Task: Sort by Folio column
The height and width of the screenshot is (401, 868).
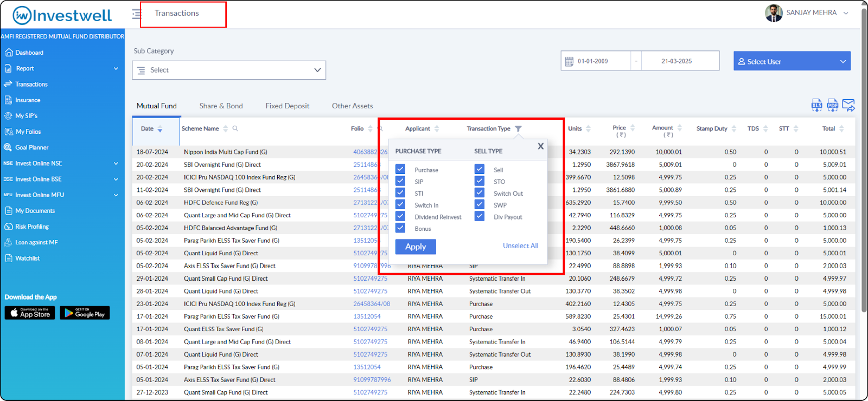Action: [370, 129]
